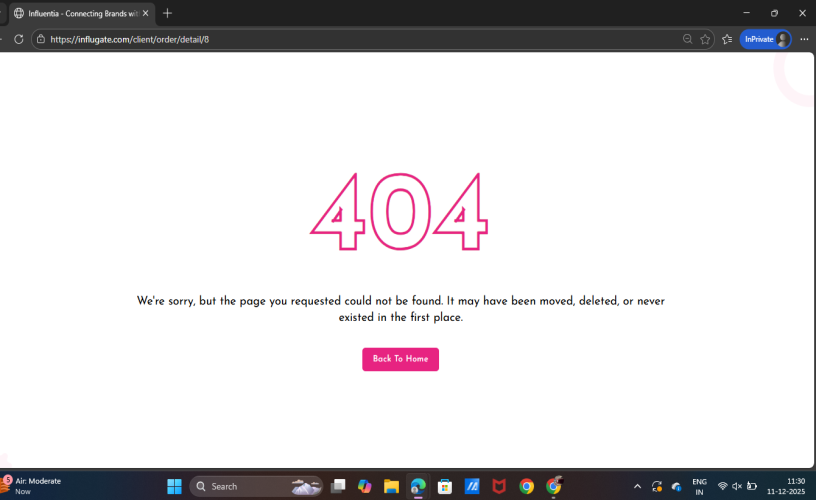The image size is (816, 500).
Task: Open Microsoft Store from taskbar
Action: [445, 486]
